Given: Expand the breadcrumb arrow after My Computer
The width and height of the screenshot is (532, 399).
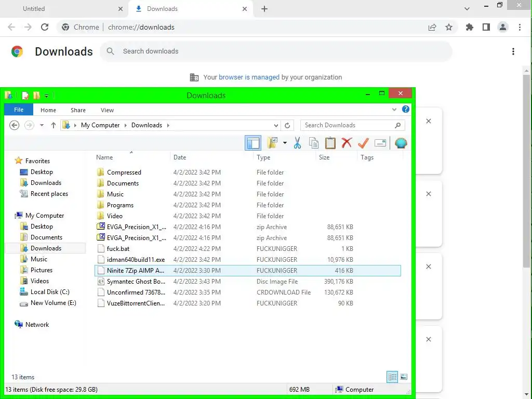Looking at the screenshot, I should click(126, 125).
